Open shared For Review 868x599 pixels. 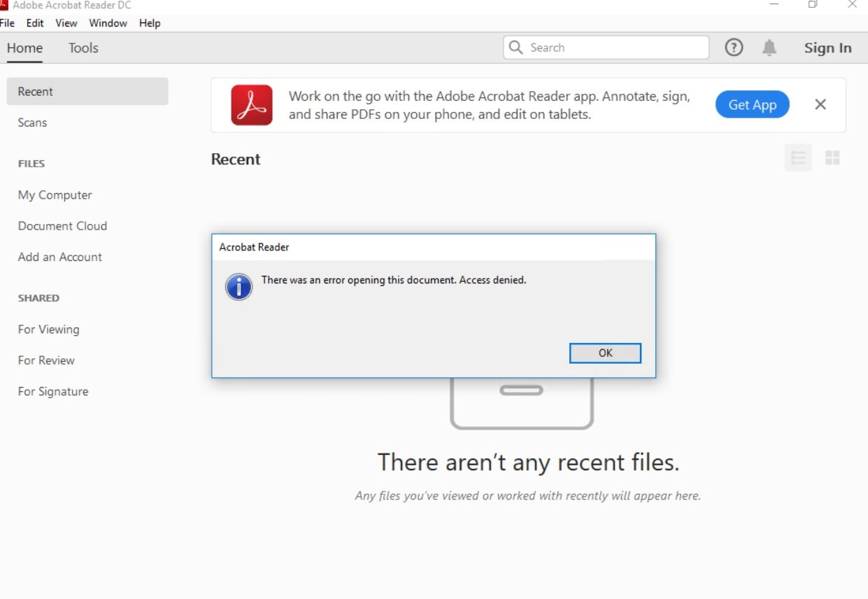46,360
